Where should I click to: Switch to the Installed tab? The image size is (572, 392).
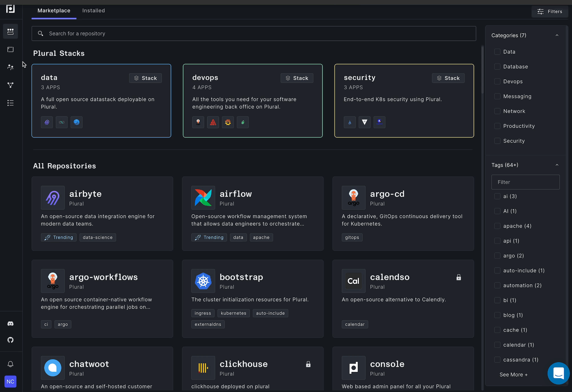click(94, 11)
